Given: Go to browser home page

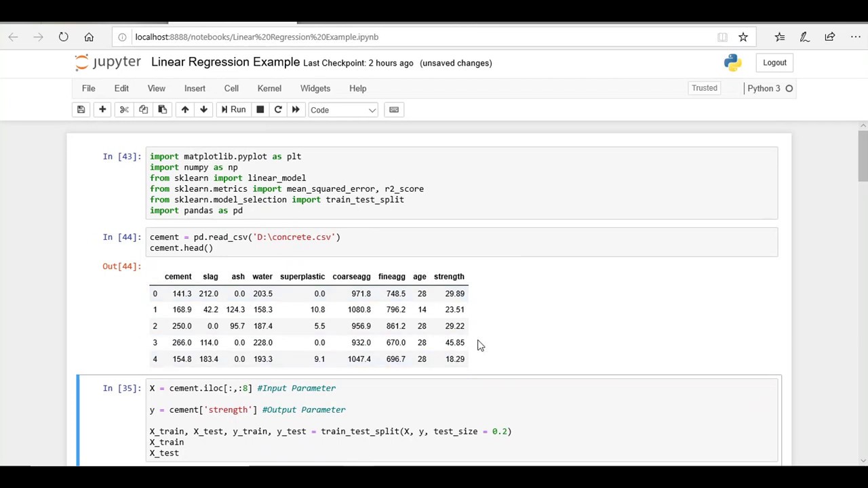Looking at the screenshot, I should pyautogui.click(x=89, y=37).
